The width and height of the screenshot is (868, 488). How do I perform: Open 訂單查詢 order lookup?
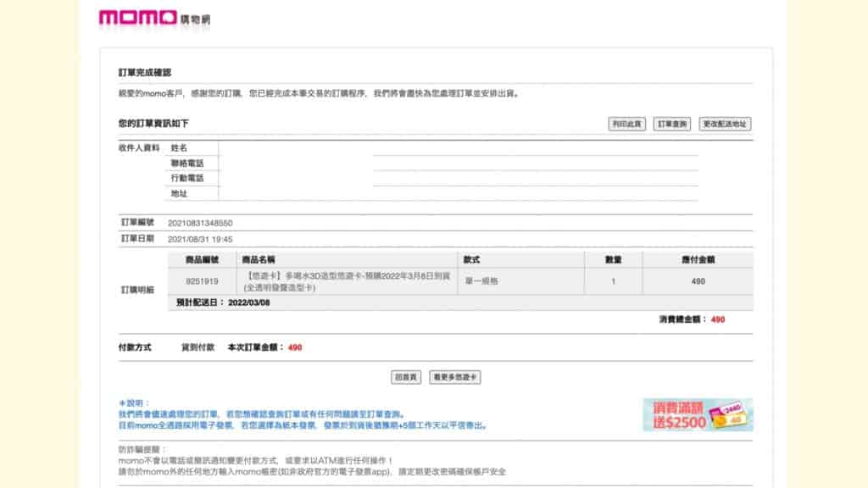tap(673, 124)
